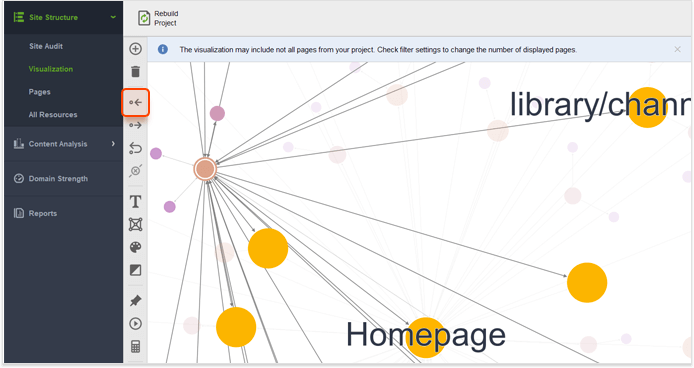Click the undo loop arrow icon
The width and height of the screenshot is (694, 368).
(x=135, y=148)
